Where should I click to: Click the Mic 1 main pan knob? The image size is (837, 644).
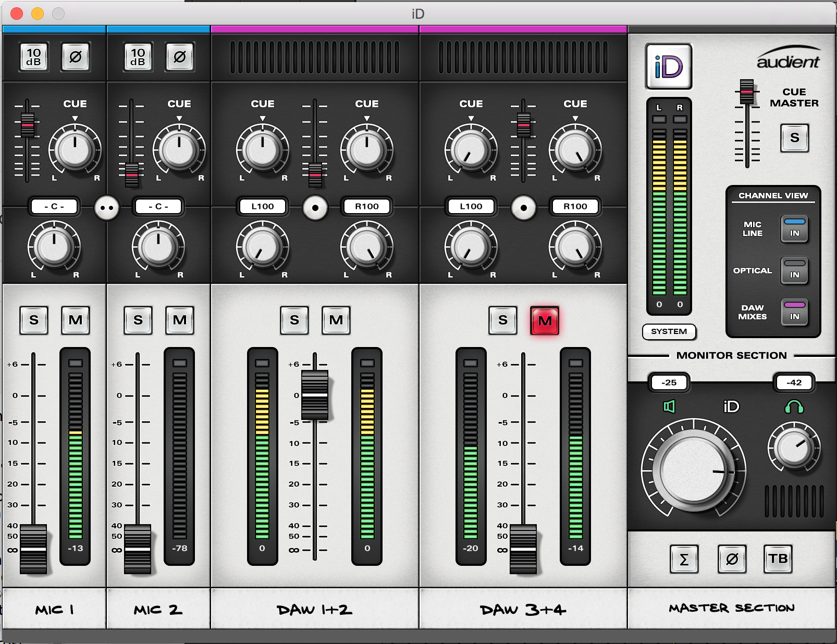pos(54,247)
